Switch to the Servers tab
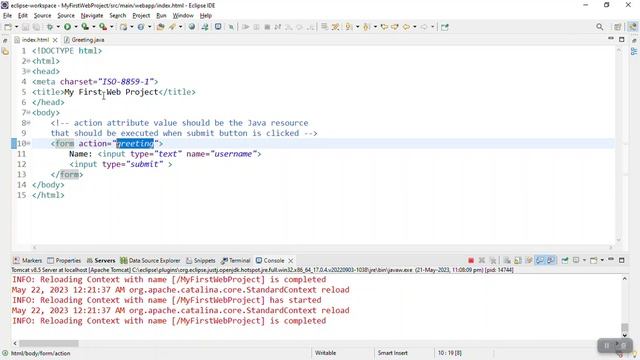 pyautogui.click(x=101, y=260)
